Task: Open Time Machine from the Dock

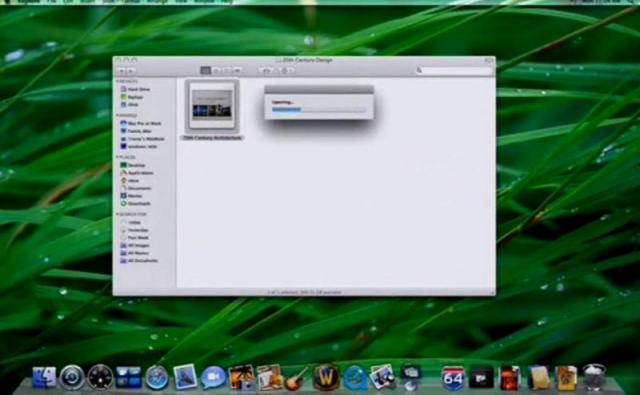Action: [x=72, y=377]
